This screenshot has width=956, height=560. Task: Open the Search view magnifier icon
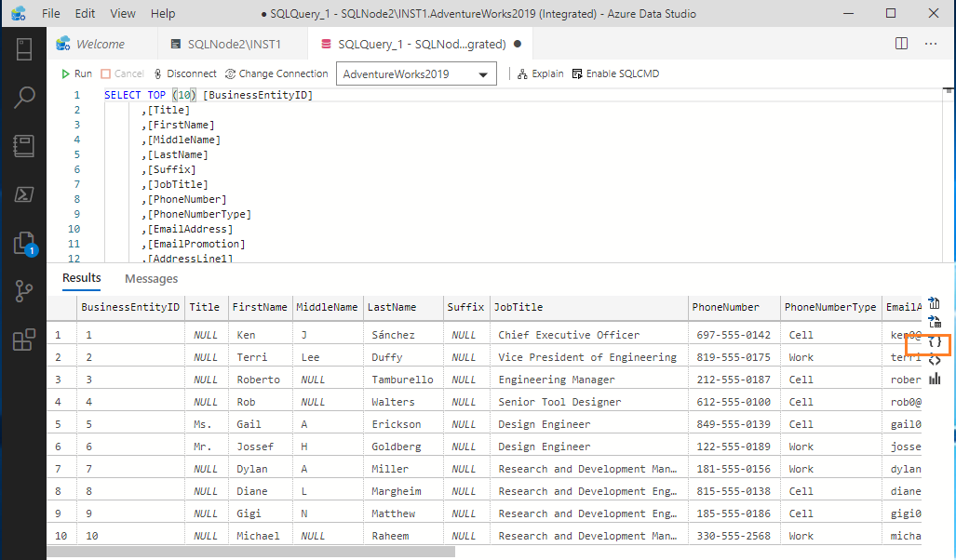(24, 98)
